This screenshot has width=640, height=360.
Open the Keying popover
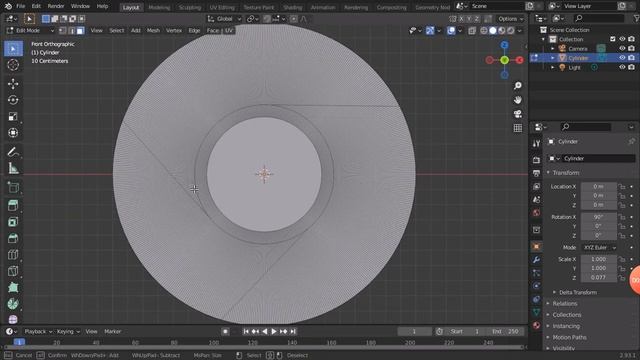click(x=68, y=331)
